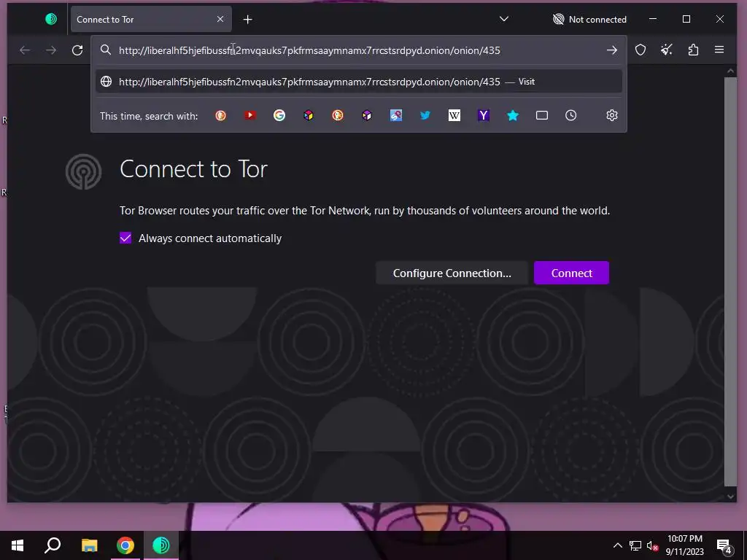
Task: Search with Wikipedia W icon
Action: [x=454, y=115]
